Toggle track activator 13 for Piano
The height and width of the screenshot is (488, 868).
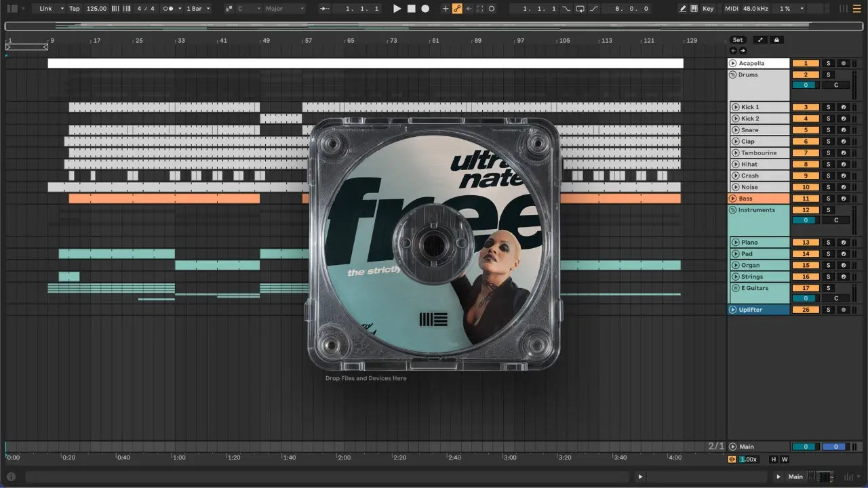coord(806,243)
